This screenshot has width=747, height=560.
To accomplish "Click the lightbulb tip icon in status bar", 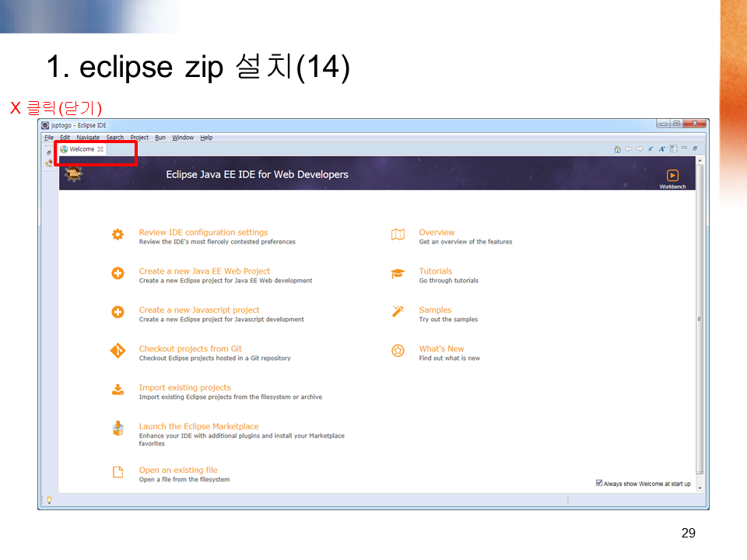I will [49, 500].
